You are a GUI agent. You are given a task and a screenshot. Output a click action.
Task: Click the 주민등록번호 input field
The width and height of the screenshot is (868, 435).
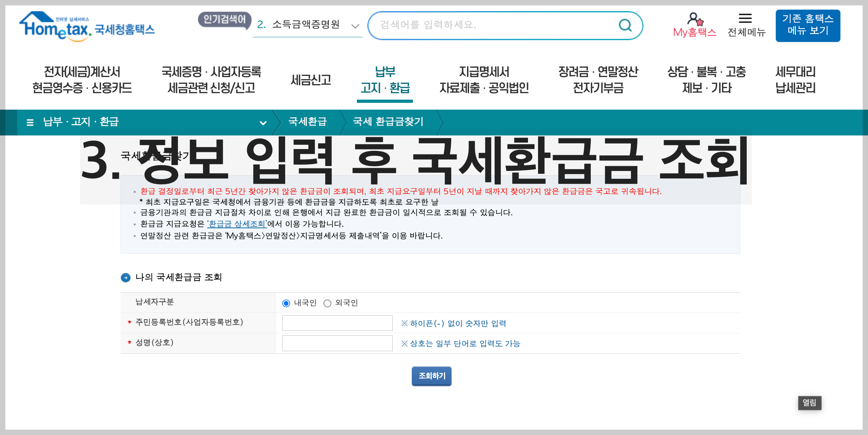click(337, 323)
